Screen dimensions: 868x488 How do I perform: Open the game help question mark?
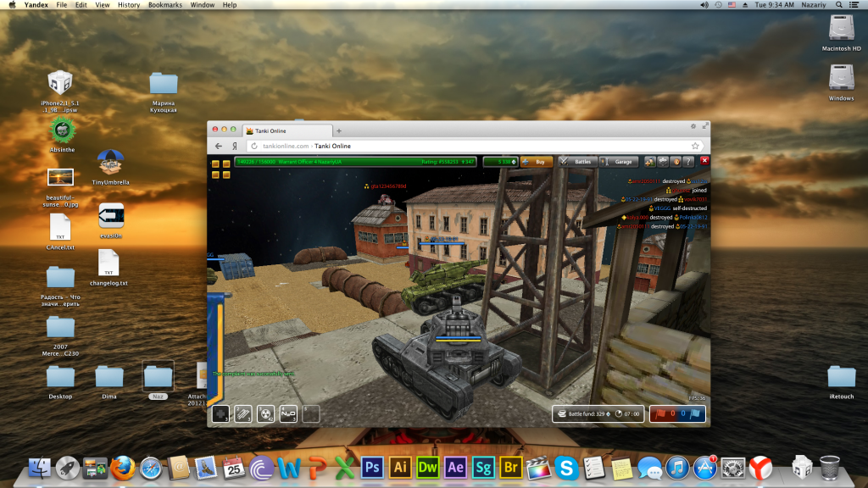(688, 161)
